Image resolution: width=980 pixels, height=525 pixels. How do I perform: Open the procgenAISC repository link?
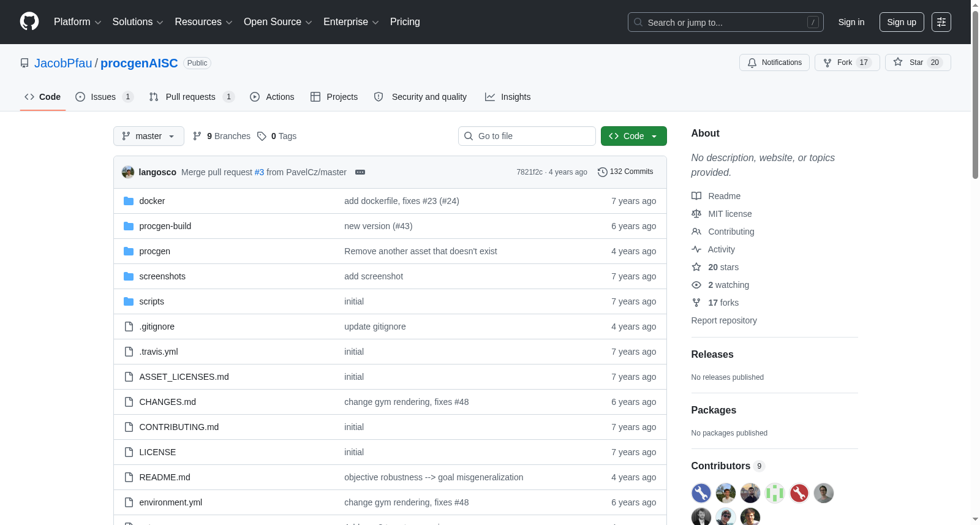point(139,63)
